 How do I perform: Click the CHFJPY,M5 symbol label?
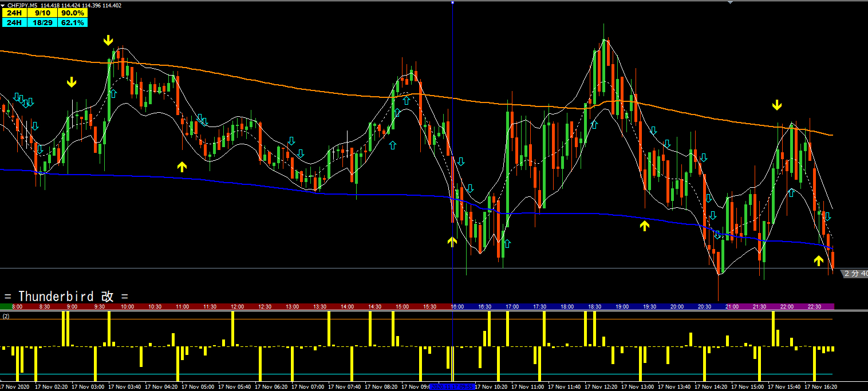[22, 5]
